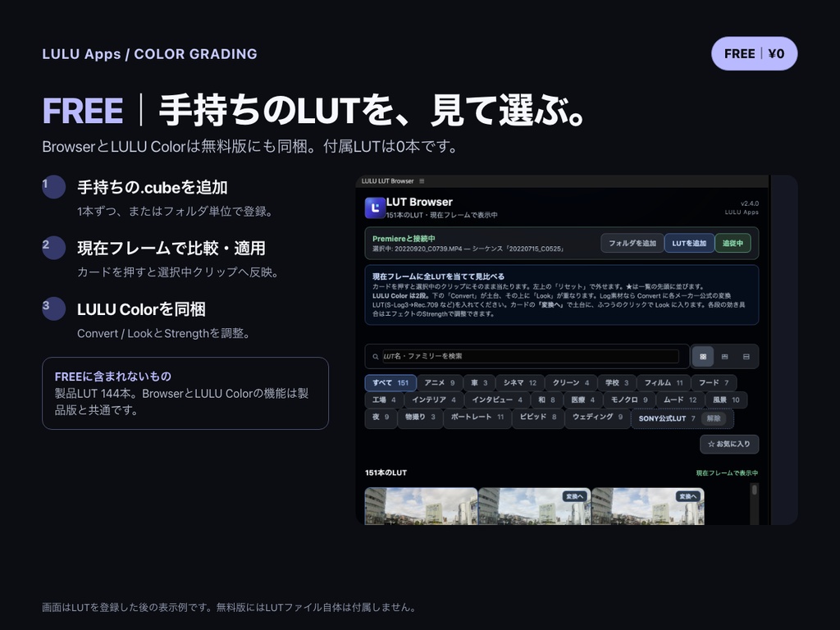Select the 物撮り 3 filter chip
Image resolution: width=840 pixels, height=630 pixels.
coord(420,417)
